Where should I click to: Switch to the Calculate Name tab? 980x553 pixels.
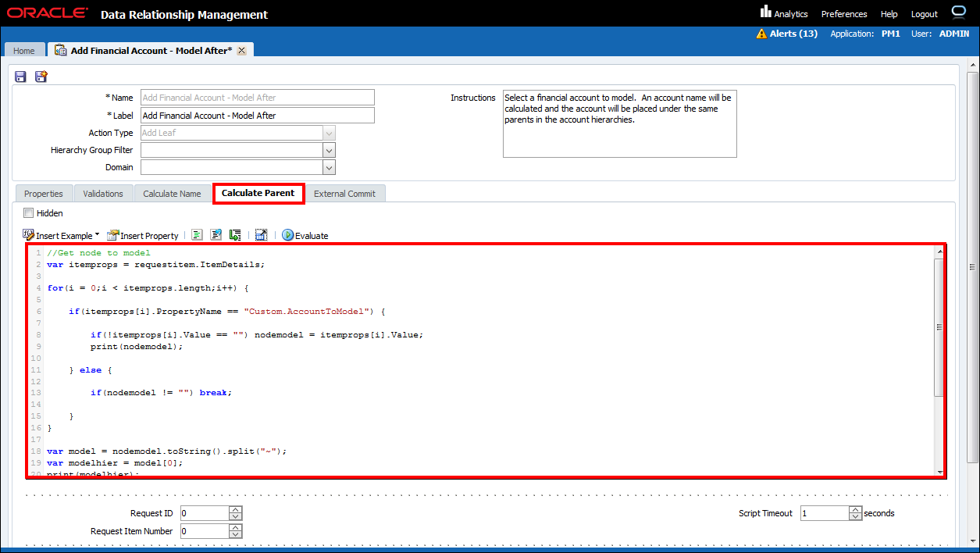click(x=172, y=194)
